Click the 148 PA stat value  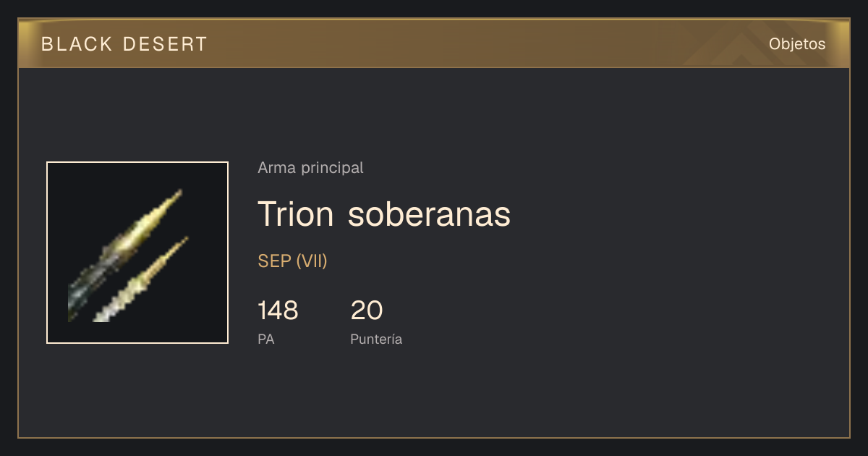coord(278,311)
